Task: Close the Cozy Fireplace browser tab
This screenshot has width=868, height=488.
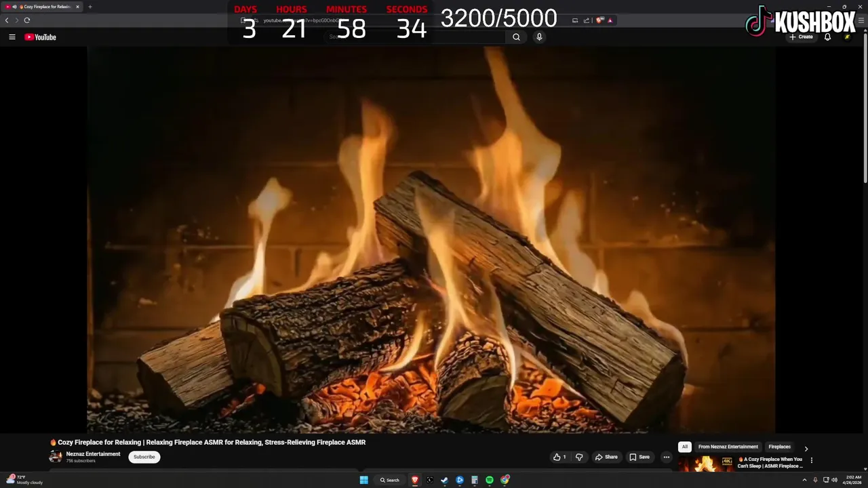Action: tap(77, 7)
